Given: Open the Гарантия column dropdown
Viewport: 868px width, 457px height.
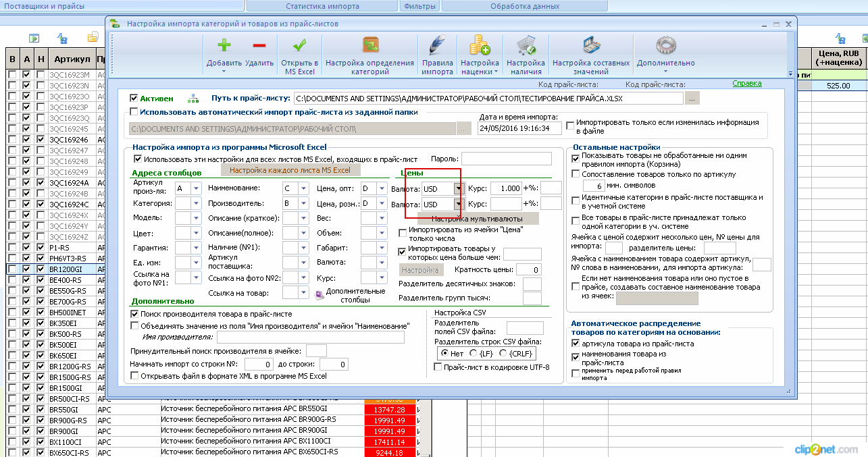Looking at the screenshot, I should click(196, 248).
